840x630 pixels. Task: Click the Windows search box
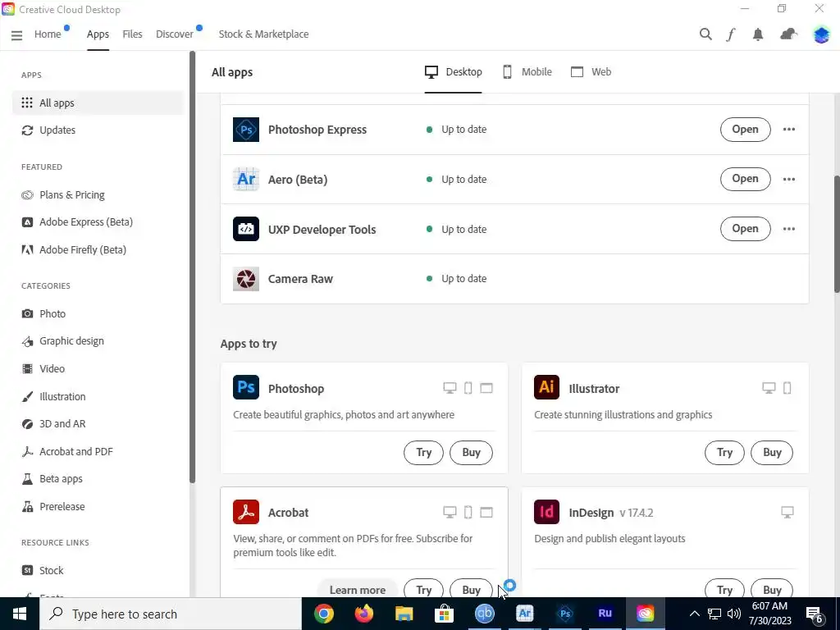[171, 614]
